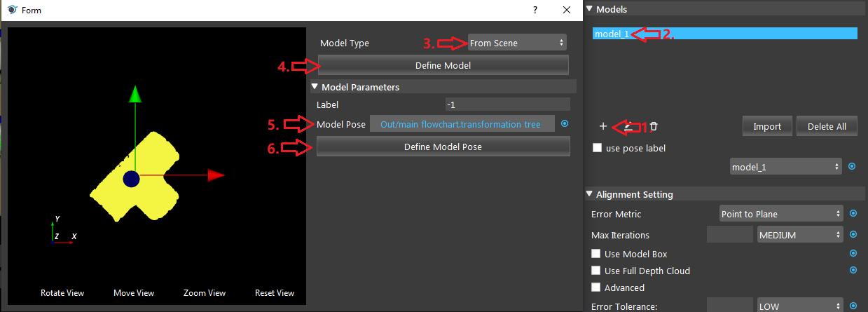The height and width of the screenshot is (312, 868).
Task: Click the Model Pose transformation tree field
Action: 462,124
